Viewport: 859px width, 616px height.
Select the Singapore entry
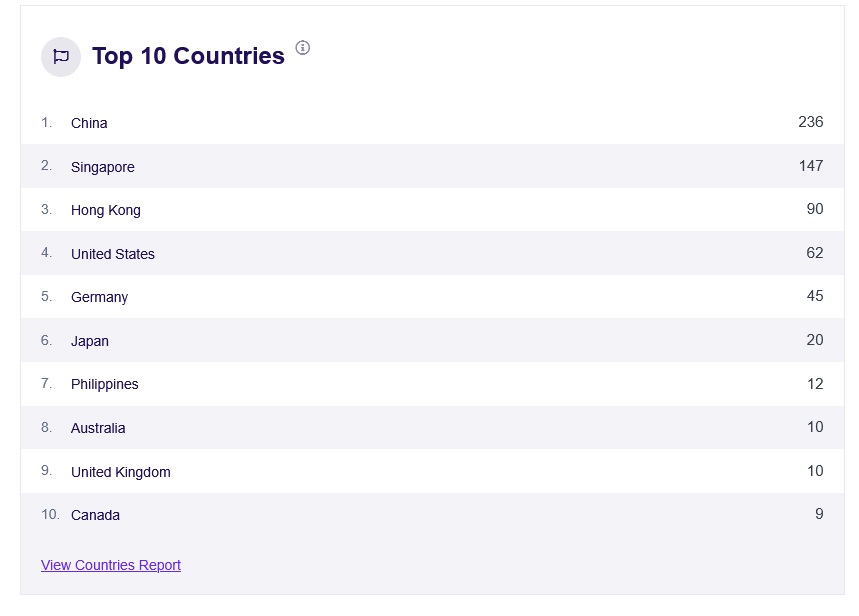click(x=102, y=167)
